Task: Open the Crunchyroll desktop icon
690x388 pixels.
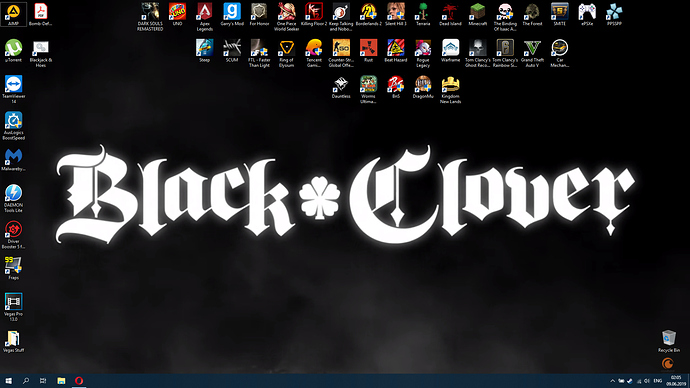Action: tap(668, 364)
